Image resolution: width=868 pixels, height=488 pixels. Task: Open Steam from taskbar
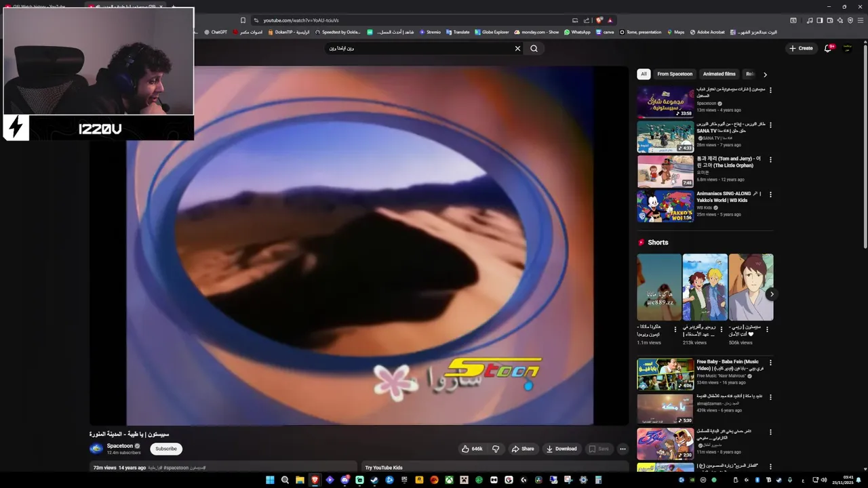374,480
